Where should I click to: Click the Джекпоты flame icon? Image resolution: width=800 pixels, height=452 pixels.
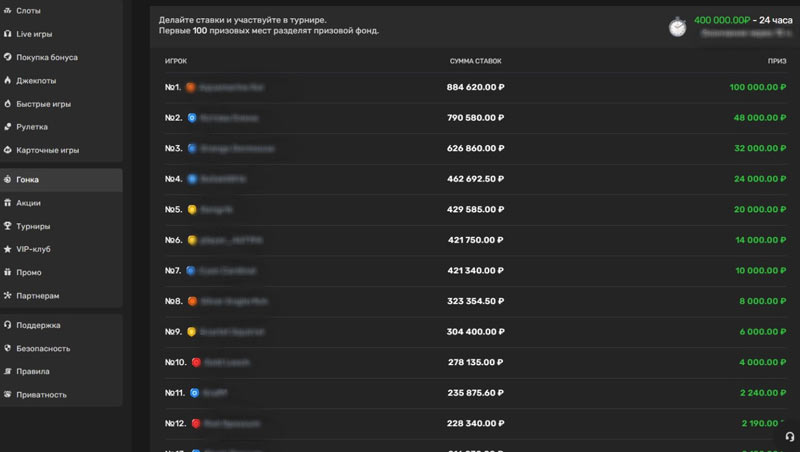pyautogui.click(x=8, y=81)
